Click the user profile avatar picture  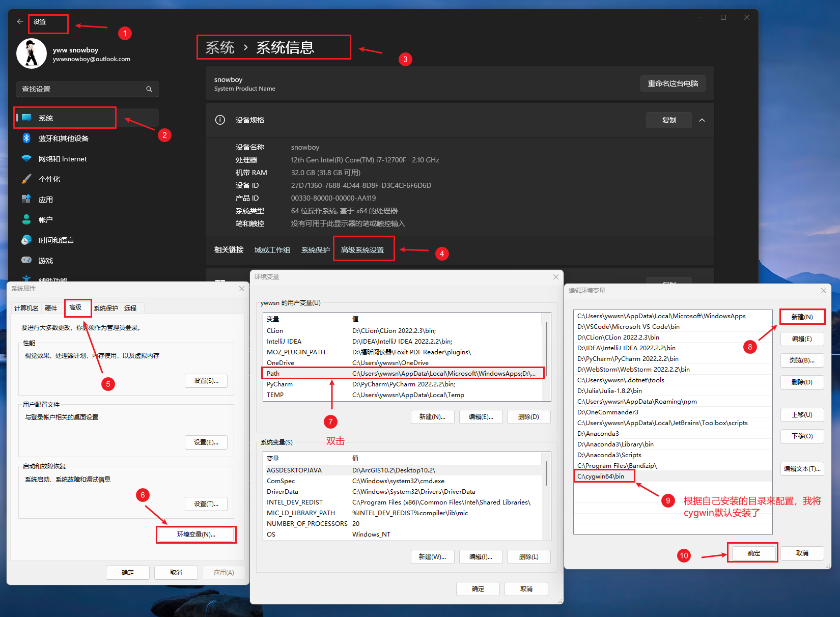click(32, 53)
